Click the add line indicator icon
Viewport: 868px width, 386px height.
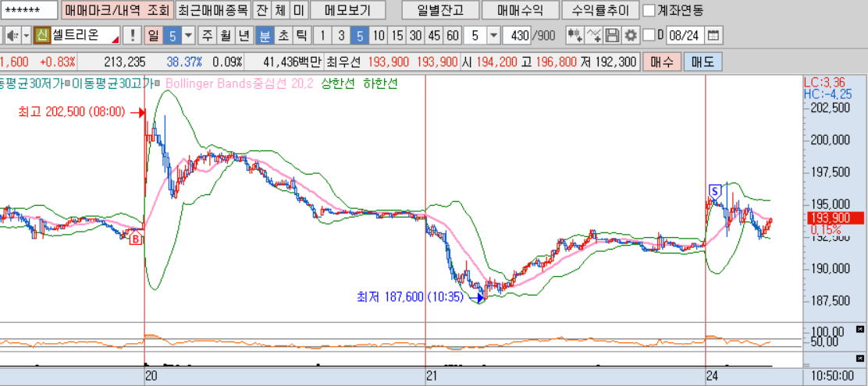point(594,36)
